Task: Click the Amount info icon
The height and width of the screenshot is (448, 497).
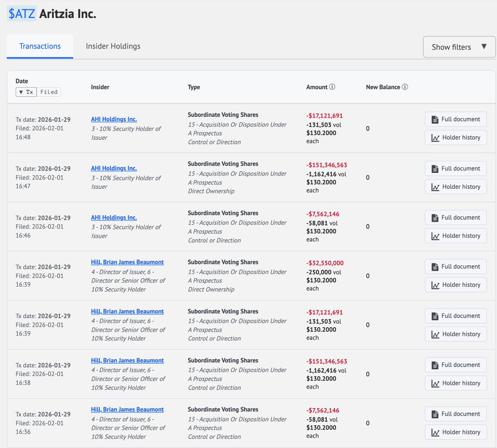Action: [x=332, y=87]
